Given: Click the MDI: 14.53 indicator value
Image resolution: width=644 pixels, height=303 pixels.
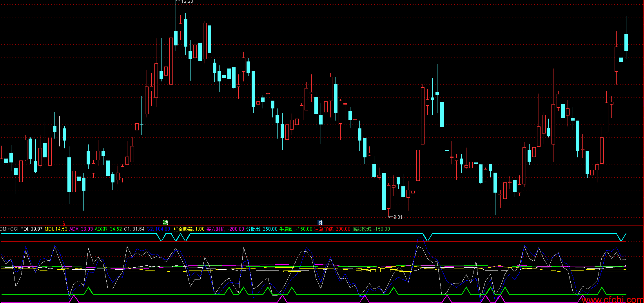Looking at the screenshot, I should click(x=56, y=229).
